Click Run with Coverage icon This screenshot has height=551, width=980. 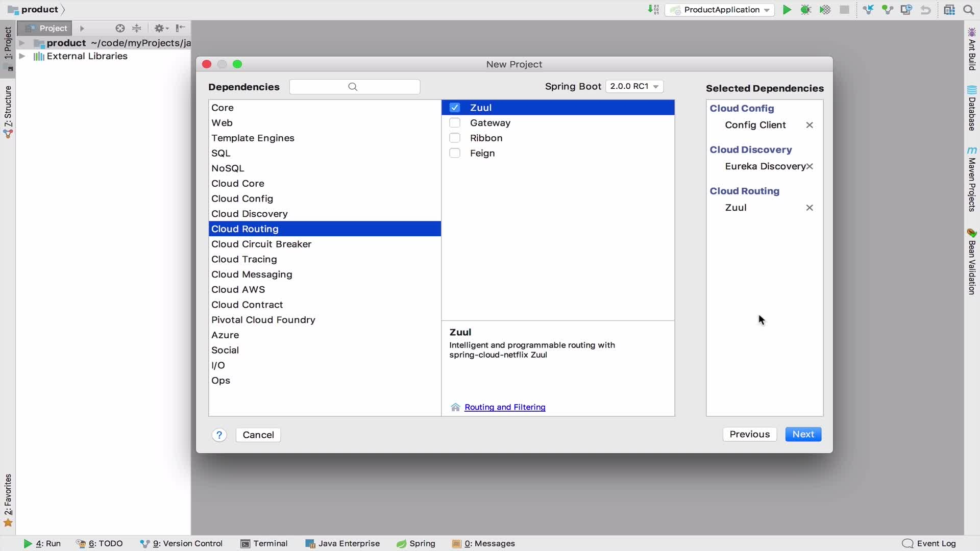825,10
